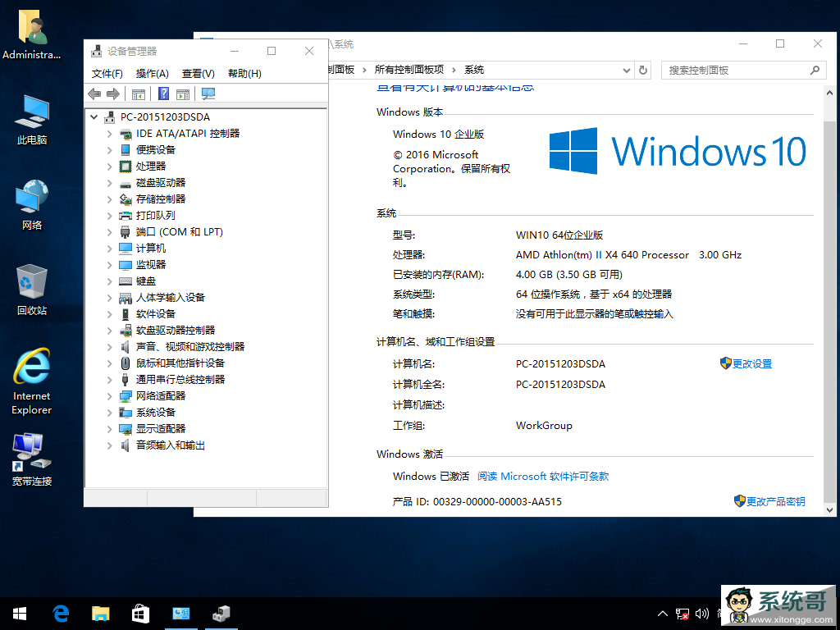This screenshot has height=630, width=840.
Task: Select the 此电脑 desktop icon
Action: tap(32, 120)
